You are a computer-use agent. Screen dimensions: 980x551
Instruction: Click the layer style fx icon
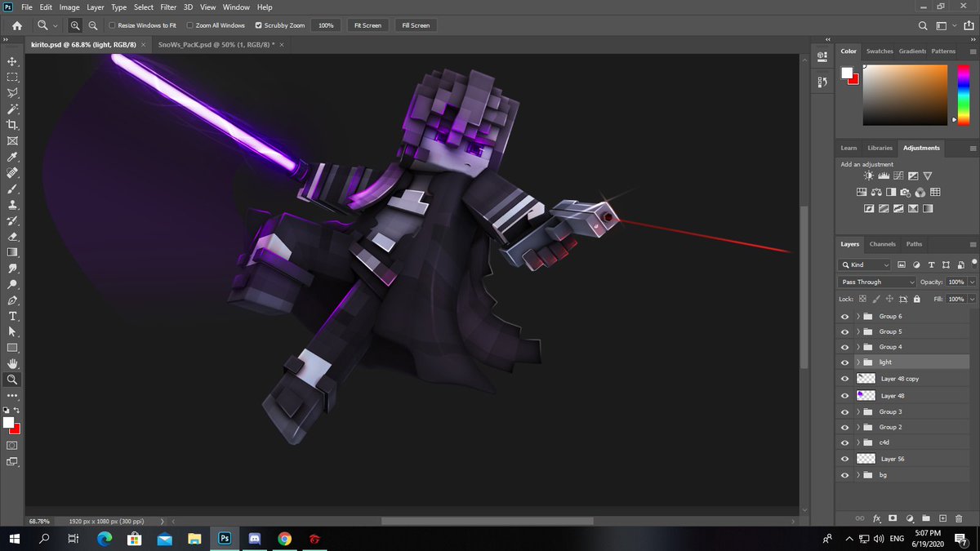(877, 518)
